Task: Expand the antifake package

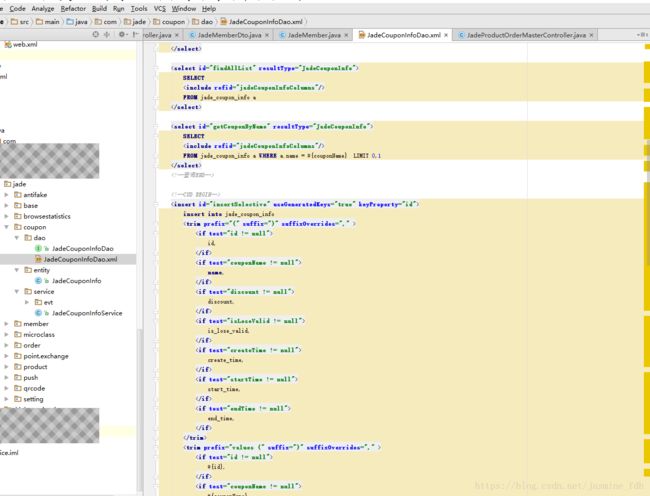Action: tap(6, 195)
